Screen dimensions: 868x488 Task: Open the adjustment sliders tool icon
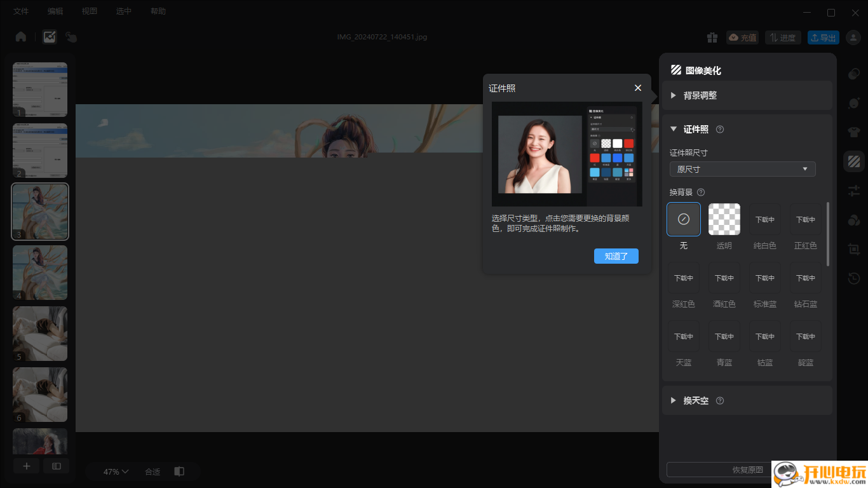pyautogui.click(x=854, y=190)
